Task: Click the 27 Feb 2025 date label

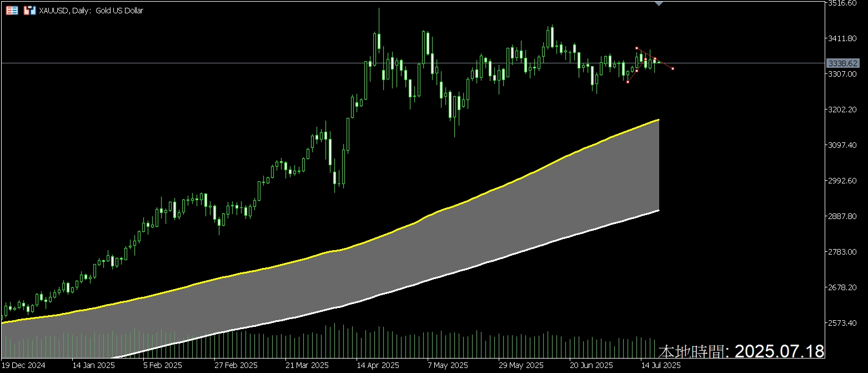Action: pos(235,366)
